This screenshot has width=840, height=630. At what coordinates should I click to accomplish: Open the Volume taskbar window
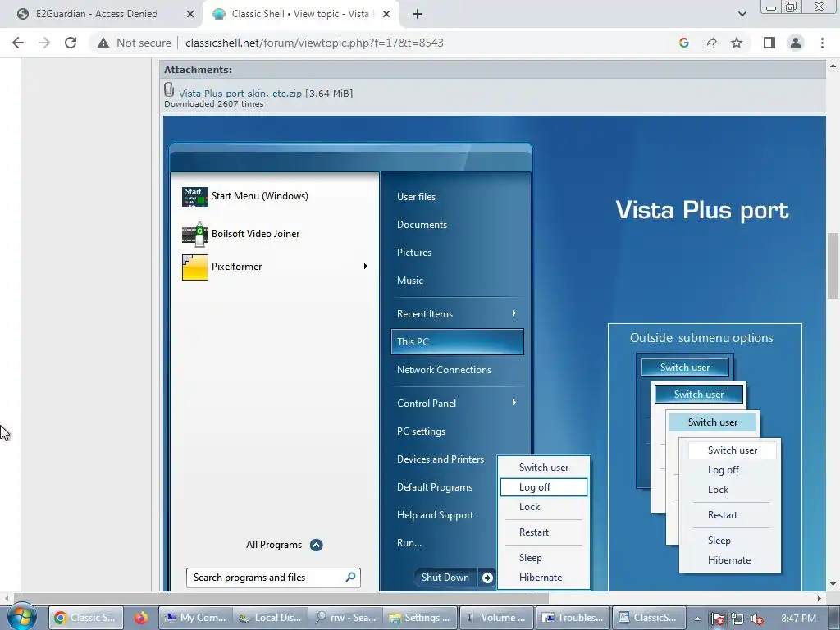(496, 618)
